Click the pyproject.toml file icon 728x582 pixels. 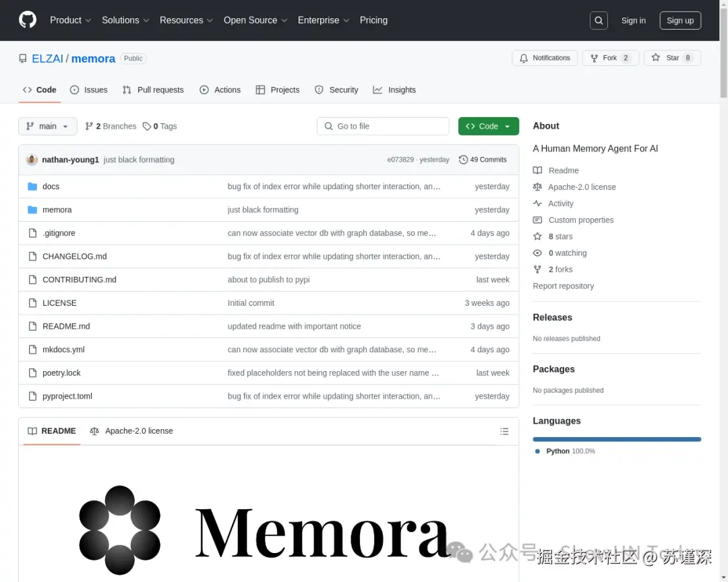32,396
